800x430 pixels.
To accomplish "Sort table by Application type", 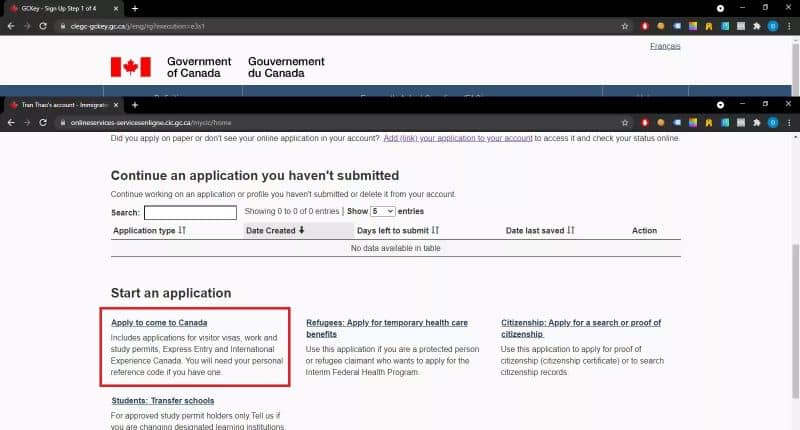I will 149,231.
